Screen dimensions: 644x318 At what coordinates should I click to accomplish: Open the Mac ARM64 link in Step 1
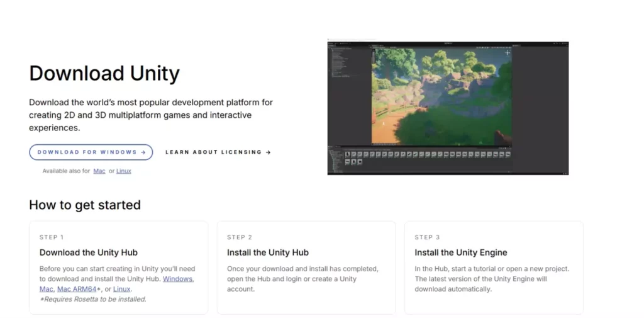tap(77, 289)
